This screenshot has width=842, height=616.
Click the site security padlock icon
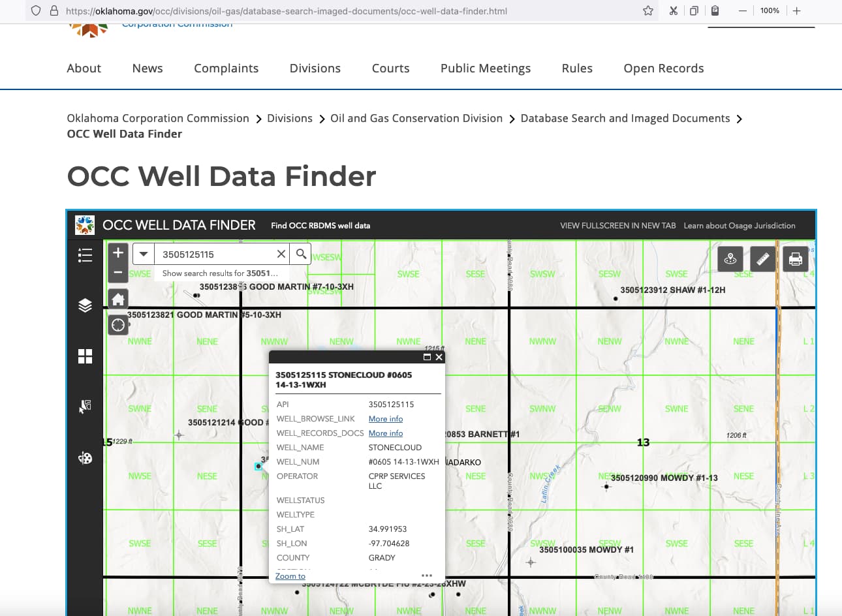pyautogui.click(x=54, y=10)
